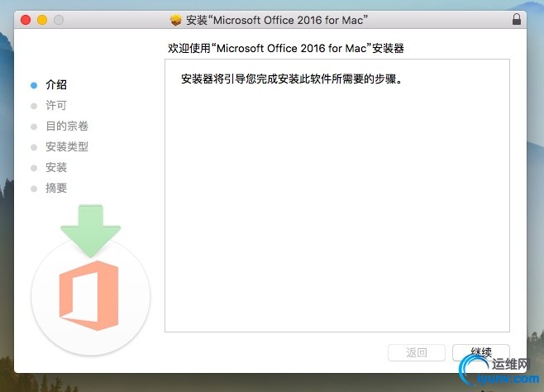The width and height of the screenshot is (544, 392).
Task: Click the package box icon in title bar
Action: [176, 20]
